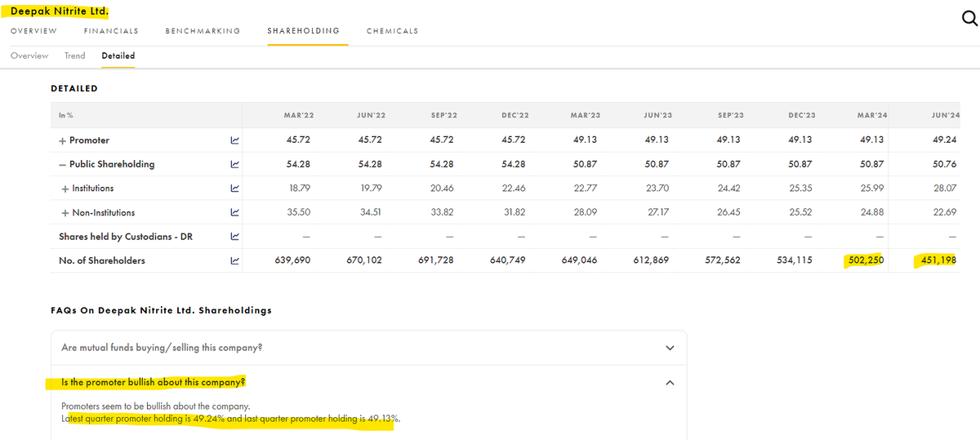Select the Shareholding tab
The width and height of the screenshot is (980, 440).
304,31
